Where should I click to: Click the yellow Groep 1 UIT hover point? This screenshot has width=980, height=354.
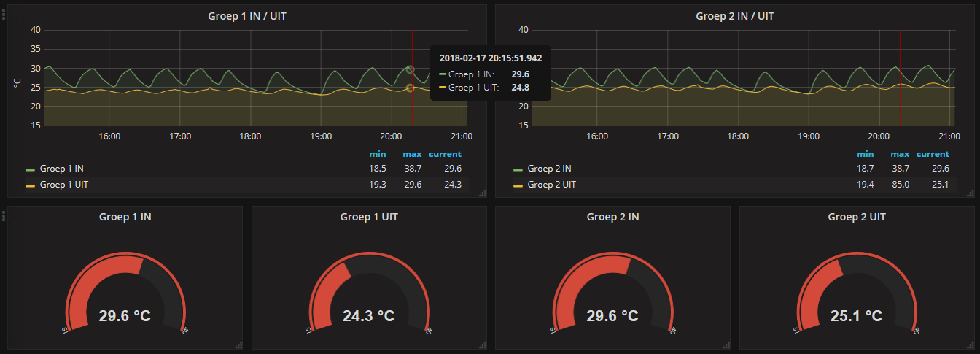411,88
